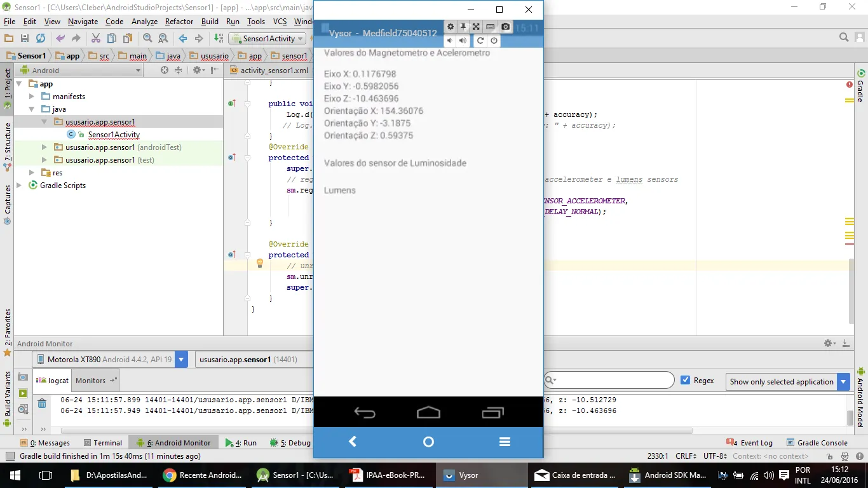Expand the Gradle Scripts node
868x488 pixels.
tap(19, 186)
